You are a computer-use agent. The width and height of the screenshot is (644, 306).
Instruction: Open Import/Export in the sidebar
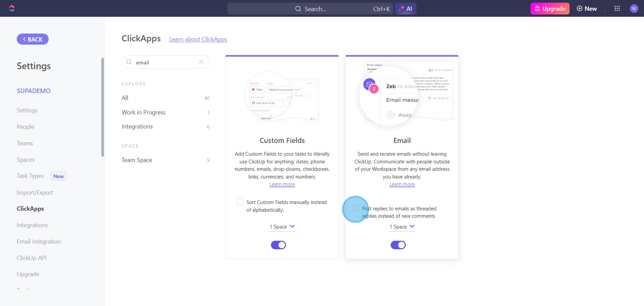[35, 193]
